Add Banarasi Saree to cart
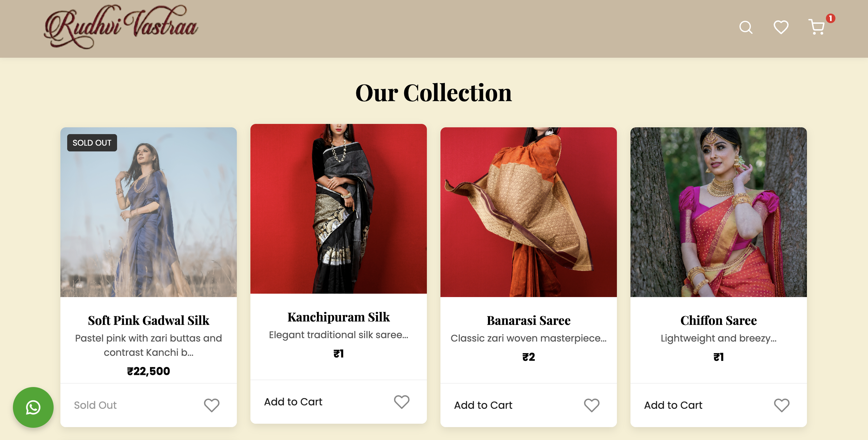The width and height of the screenshot is (868, 440). click(483, 405)
